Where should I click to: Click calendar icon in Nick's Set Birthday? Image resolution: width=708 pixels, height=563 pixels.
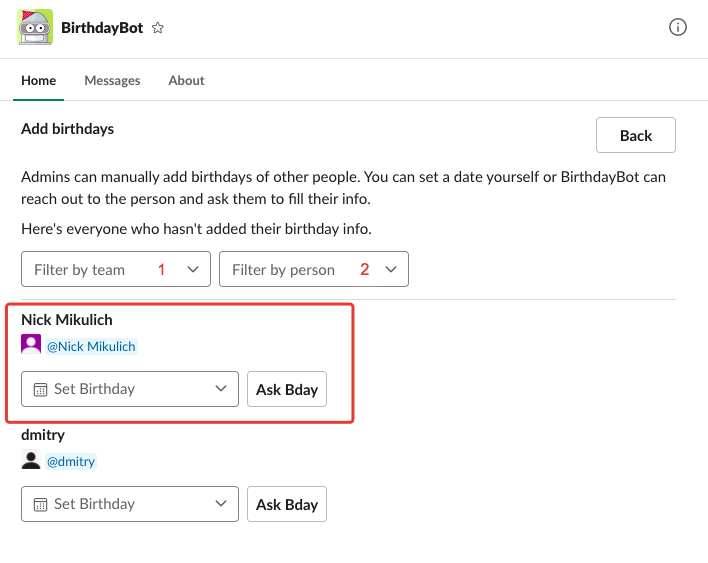pos(40,389)
